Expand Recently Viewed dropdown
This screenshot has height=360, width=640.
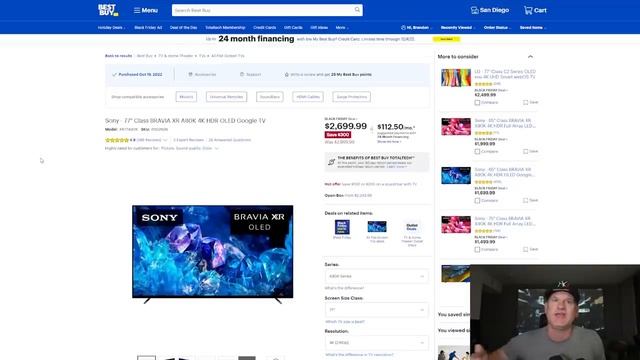(458, 28)
